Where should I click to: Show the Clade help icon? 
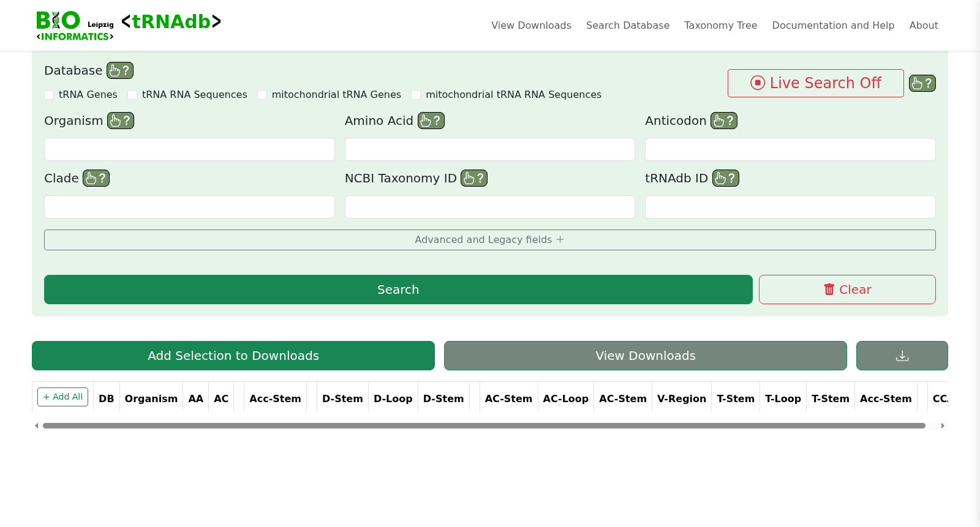[96, 178]
